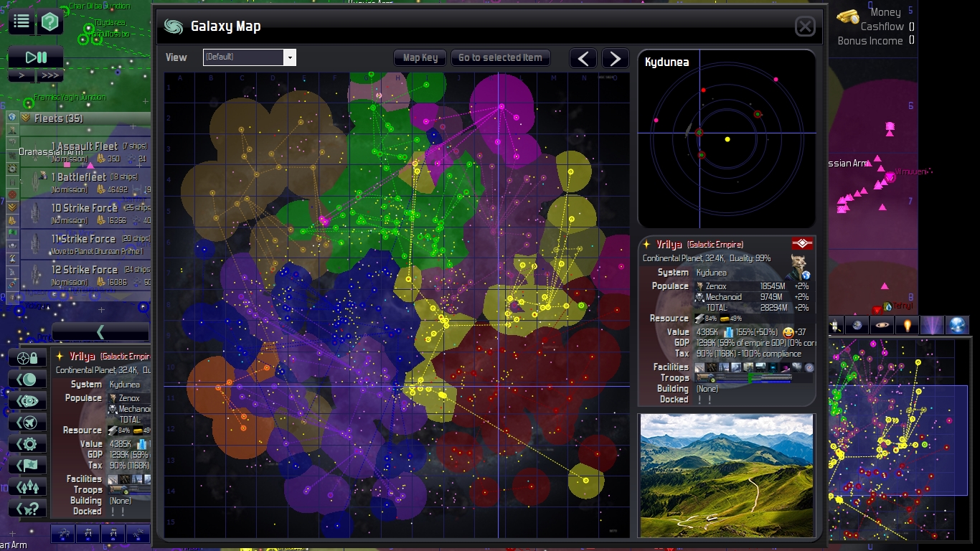The height and width of the screenshot is (551, 980).
Task: Click the ringed planet icon above minimap
Action: pyautogui.click(x=882, y=326)
